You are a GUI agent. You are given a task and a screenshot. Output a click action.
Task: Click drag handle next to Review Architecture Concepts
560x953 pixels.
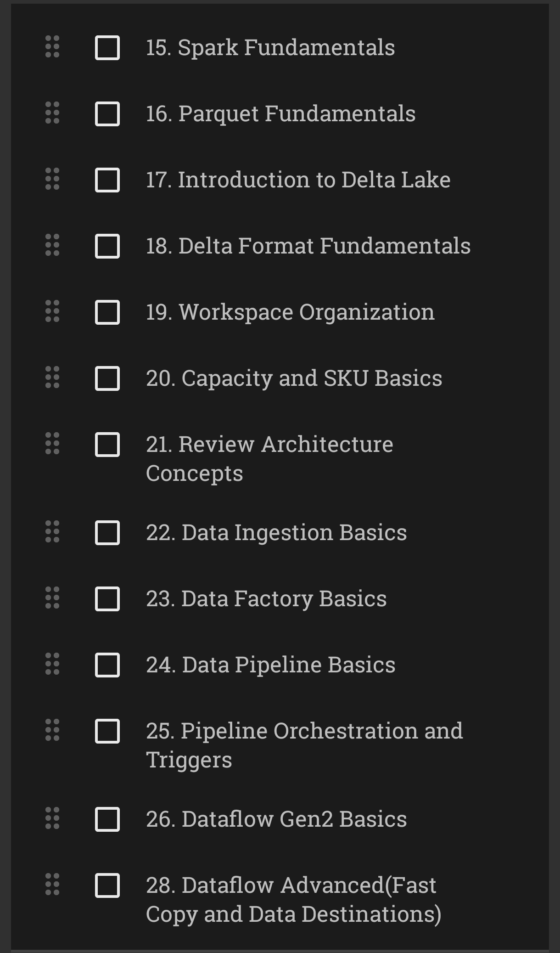tap(52, 444)
